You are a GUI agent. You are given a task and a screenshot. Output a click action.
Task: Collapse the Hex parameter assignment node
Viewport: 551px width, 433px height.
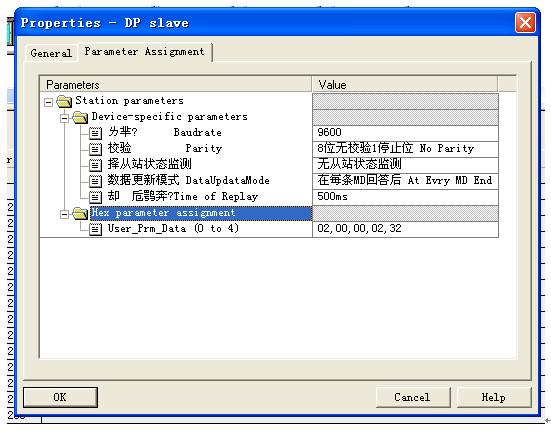(64, 214)
